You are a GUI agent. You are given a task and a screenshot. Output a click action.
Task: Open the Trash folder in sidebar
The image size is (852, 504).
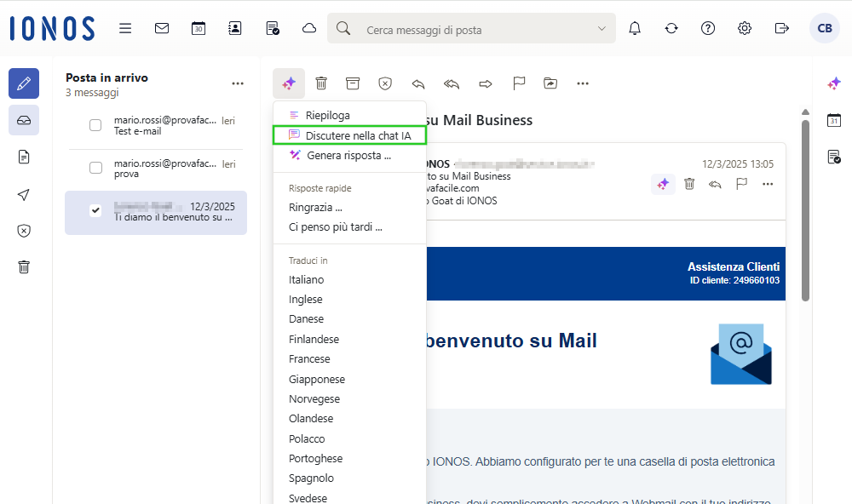[24, 266]
